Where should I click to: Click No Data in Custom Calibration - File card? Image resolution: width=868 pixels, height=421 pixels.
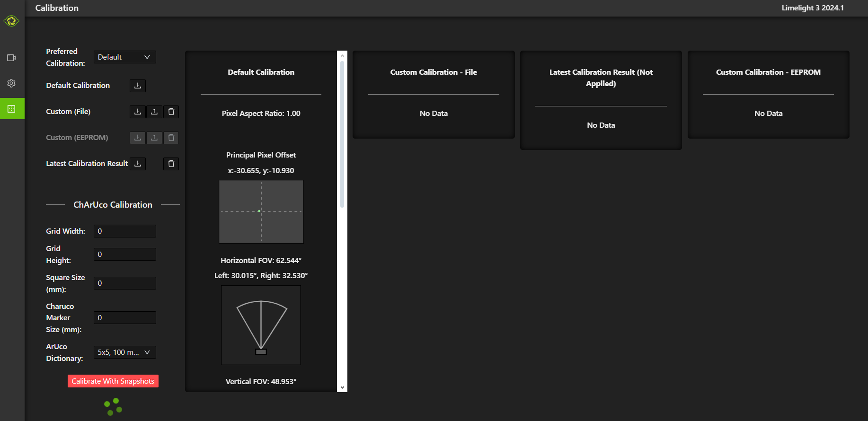point(434,114)
